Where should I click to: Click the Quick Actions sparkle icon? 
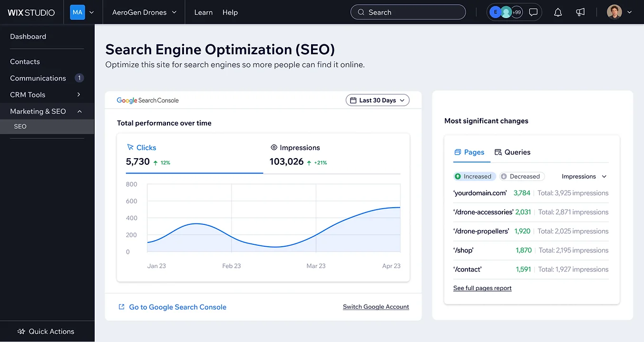pos(21,332)
